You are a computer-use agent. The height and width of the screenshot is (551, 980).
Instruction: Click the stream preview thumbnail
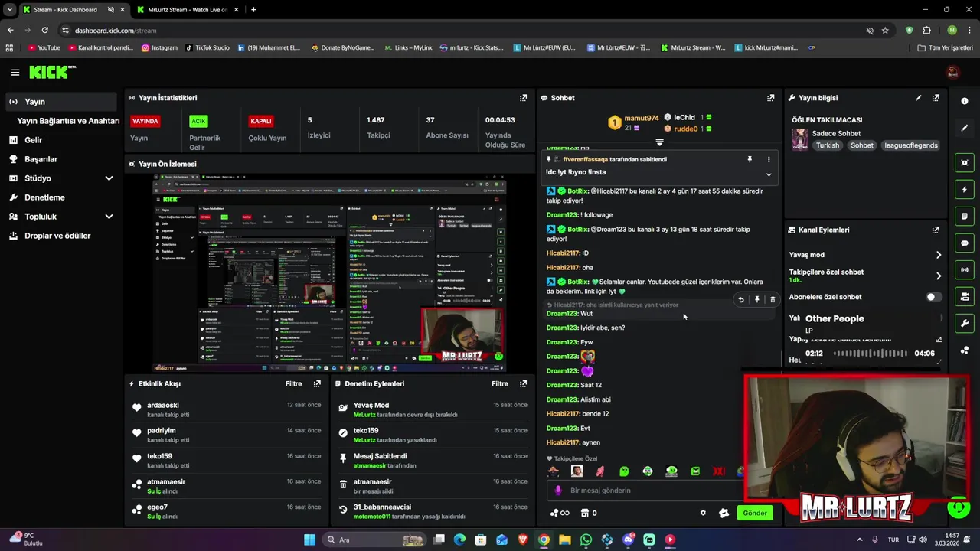329,273
